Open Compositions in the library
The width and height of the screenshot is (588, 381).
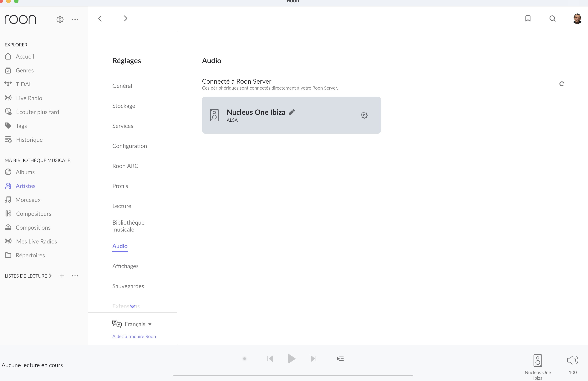(x=28, y=227)
